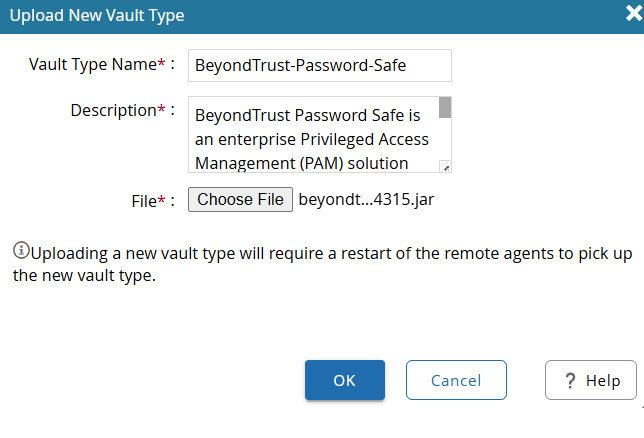The height and width of the screenshot is (438, 644).
Task: Open the Choose File browser
Action: click(240, 200)
